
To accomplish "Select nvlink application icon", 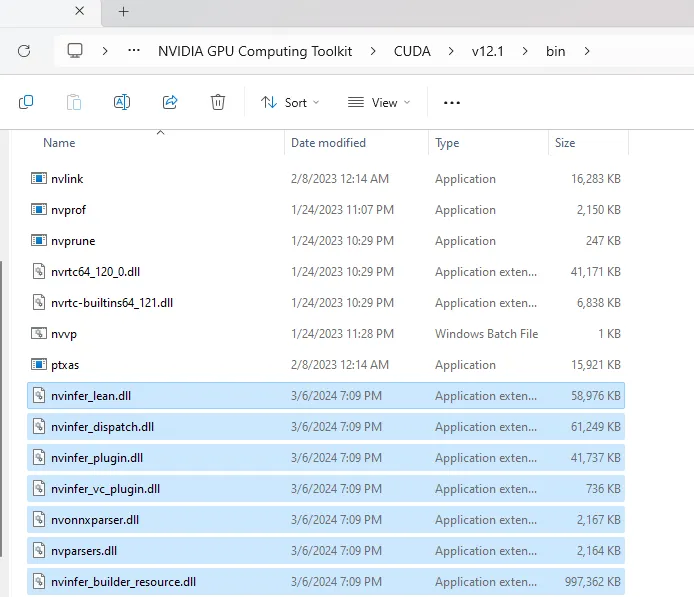I will click(x=39, y=178).
